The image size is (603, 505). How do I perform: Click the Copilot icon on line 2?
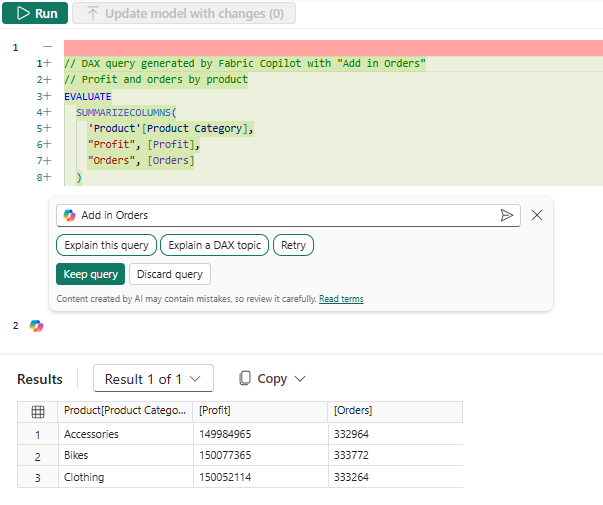36,326
